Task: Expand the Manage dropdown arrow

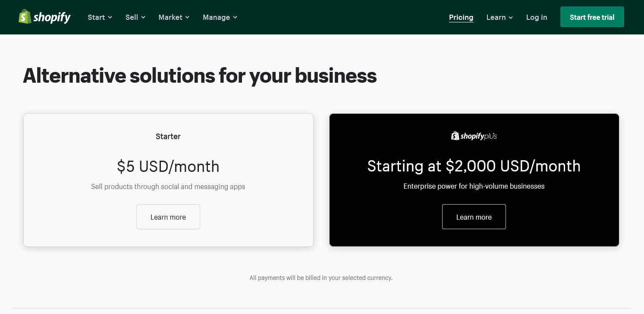Action: (235, 17)
